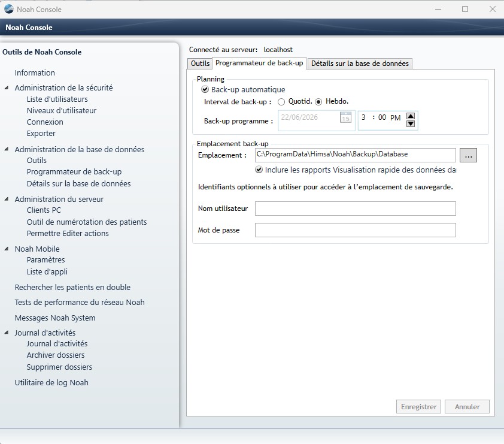Select the Hebdo. interval radio button
504x444 pixels.
coord(318,102)
